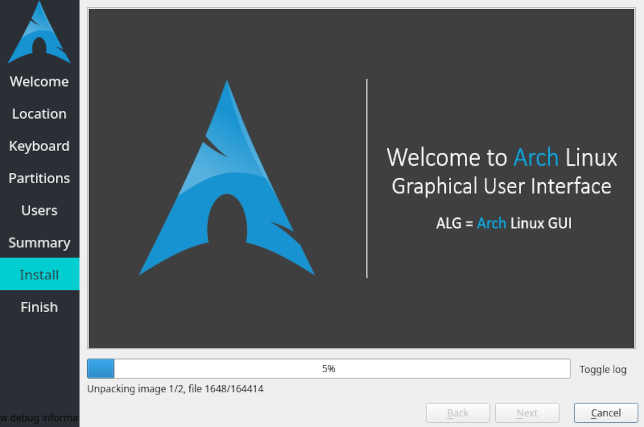Viewport: 644px width, 427px height.
Task: Select the Finish step
Action: [39, 307]
